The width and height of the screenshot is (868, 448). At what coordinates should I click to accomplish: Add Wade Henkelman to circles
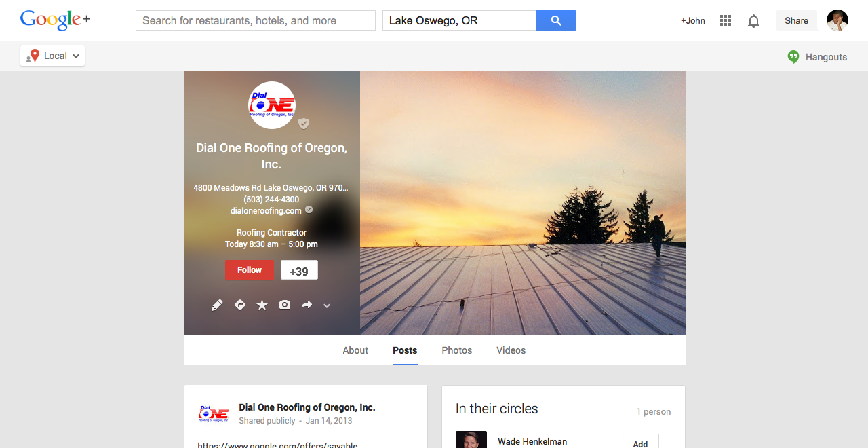[x=640, y=443]
